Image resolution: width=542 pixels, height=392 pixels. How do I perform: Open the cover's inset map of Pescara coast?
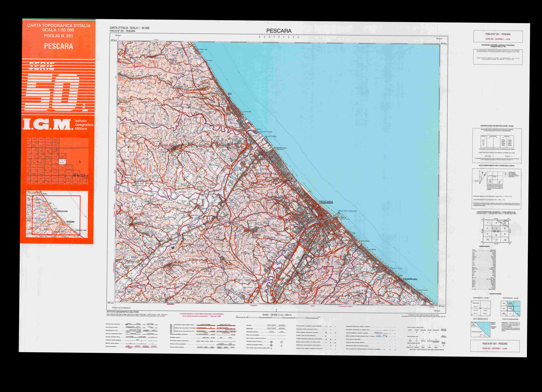[57, 214]
